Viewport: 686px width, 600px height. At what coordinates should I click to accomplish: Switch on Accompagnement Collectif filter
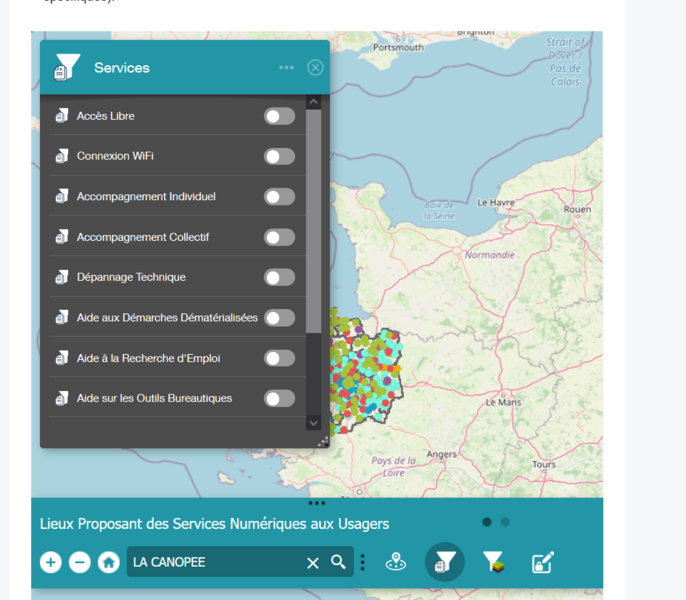279,237
